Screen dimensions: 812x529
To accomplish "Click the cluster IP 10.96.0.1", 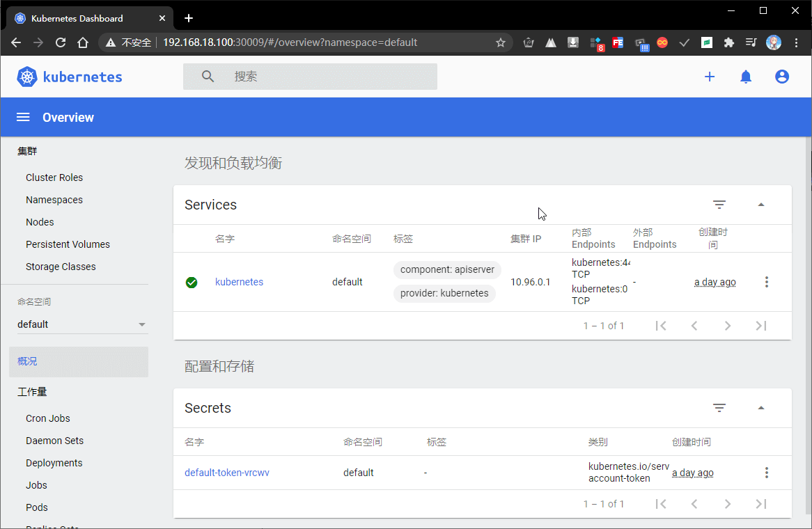I will click(x=530, y=282).
